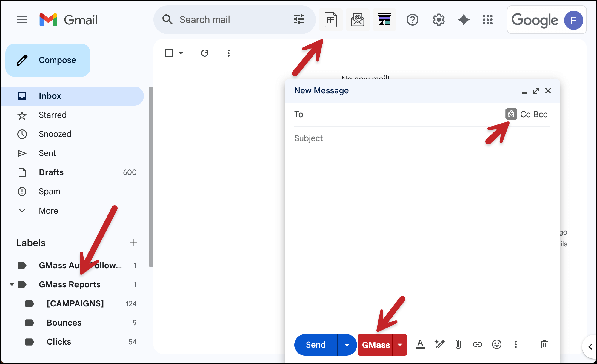
Task: Open the inbox more actions menu
Action: (228, 53)
